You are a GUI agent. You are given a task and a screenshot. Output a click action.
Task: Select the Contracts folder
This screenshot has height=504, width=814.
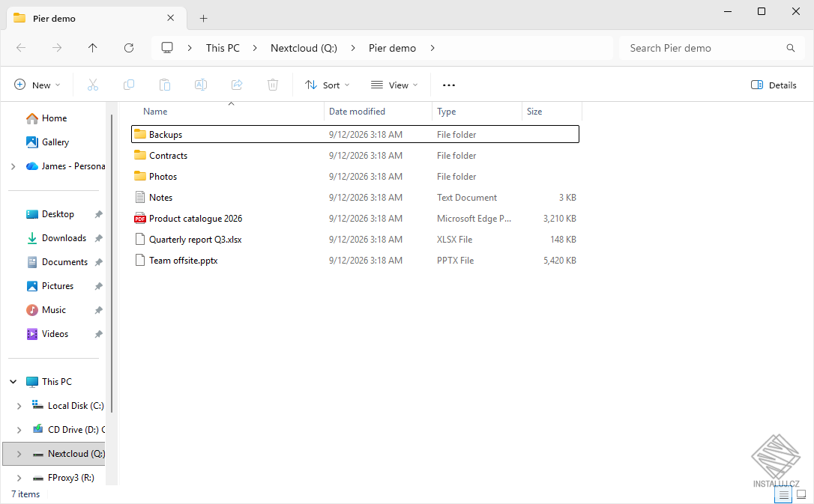pyautogui.click(x=355, y=156)
